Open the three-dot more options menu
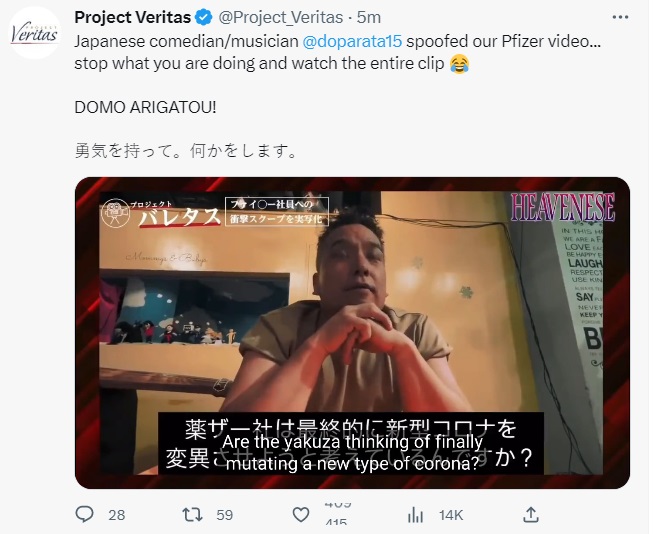The width and height of the screenshot is (660, 534). click(620, 17)
